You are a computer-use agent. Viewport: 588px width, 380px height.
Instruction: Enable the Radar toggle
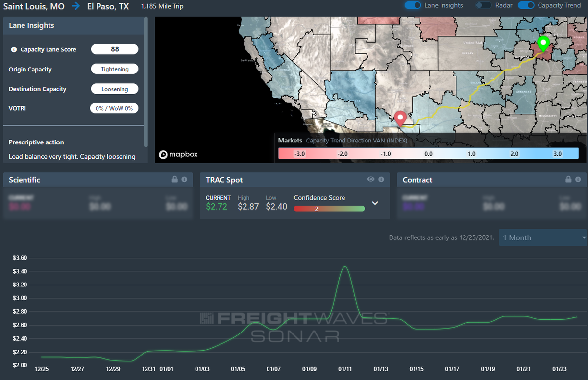click(484, 5)
